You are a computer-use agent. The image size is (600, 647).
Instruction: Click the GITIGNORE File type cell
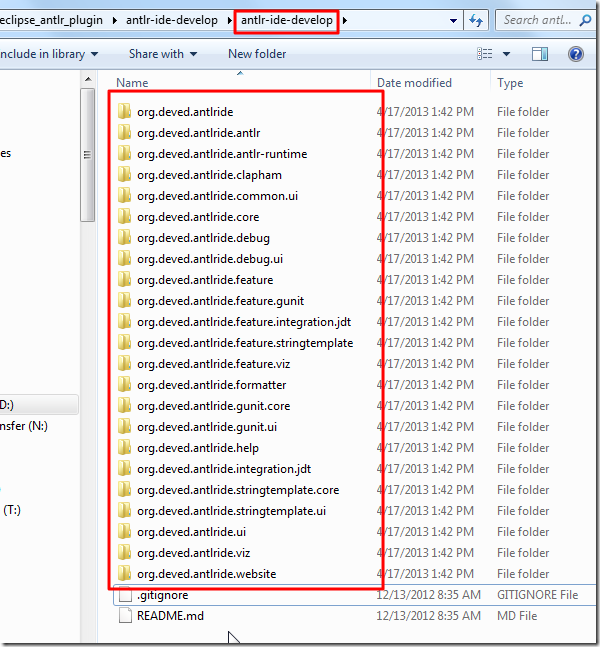pos(537,595)
